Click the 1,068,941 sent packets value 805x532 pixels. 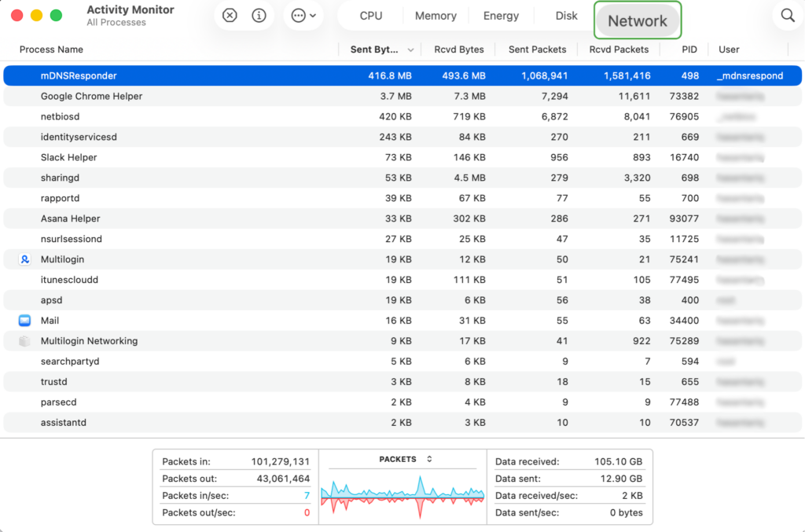pos(544,76)
